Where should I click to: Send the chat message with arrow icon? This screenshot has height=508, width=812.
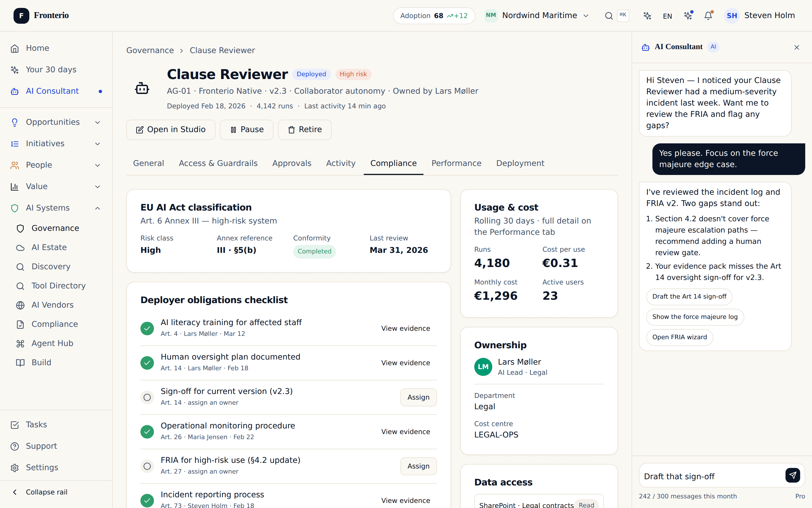tap(793, 475)
